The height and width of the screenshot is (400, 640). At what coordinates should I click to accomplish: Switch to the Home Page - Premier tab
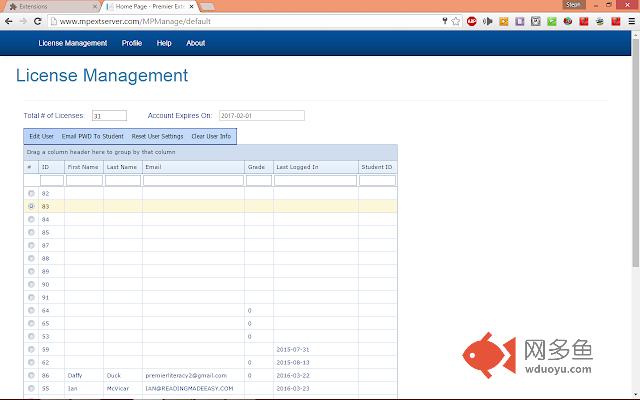point(149,7)
